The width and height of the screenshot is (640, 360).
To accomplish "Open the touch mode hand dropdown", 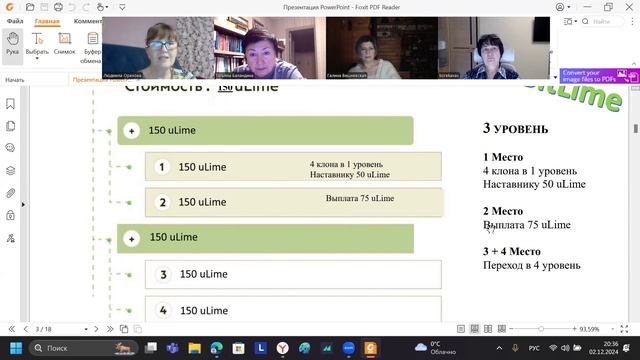I will [x=102, y=7].
